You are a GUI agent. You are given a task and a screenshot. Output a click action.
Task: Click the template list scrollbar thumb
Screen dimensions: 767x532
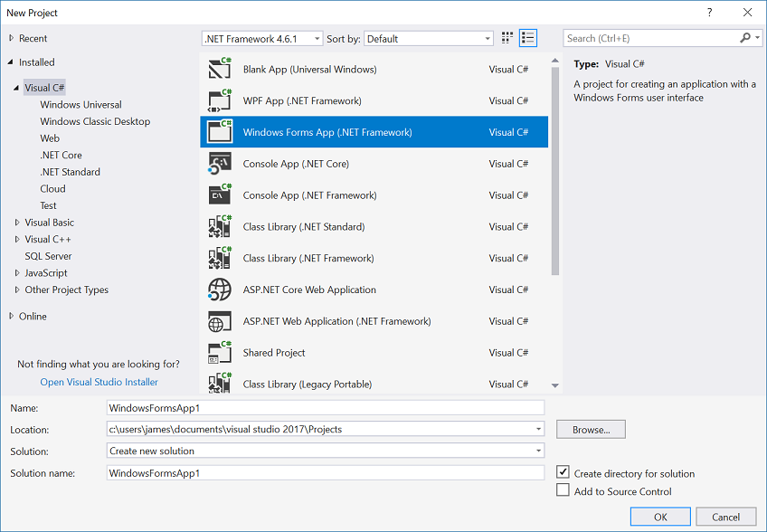point(554,171)
